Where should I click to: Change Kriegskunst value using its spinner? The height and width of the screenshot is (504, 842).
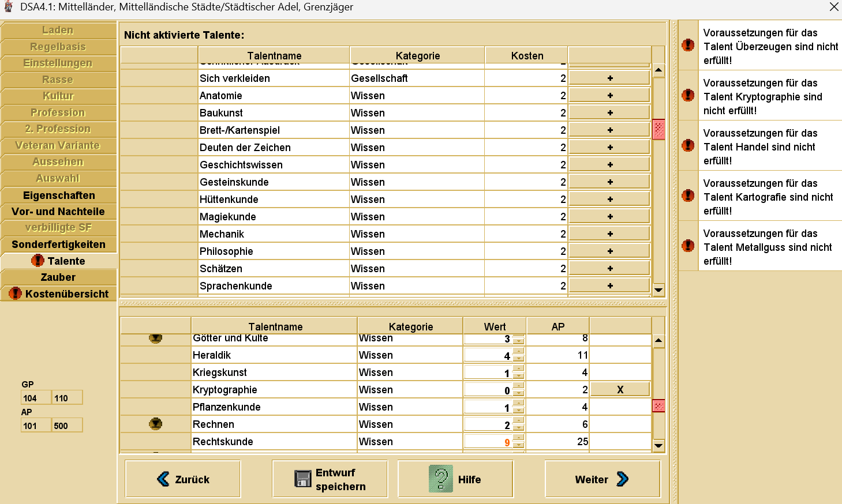point(518,373)
